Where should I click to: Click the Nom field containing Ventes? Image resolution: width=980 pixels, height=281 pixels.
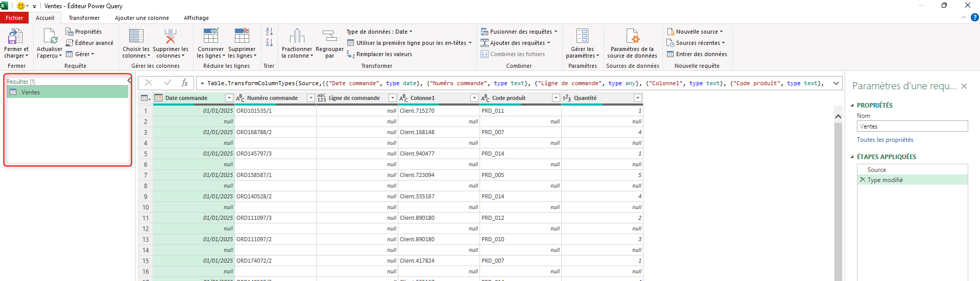coord(912,126)
